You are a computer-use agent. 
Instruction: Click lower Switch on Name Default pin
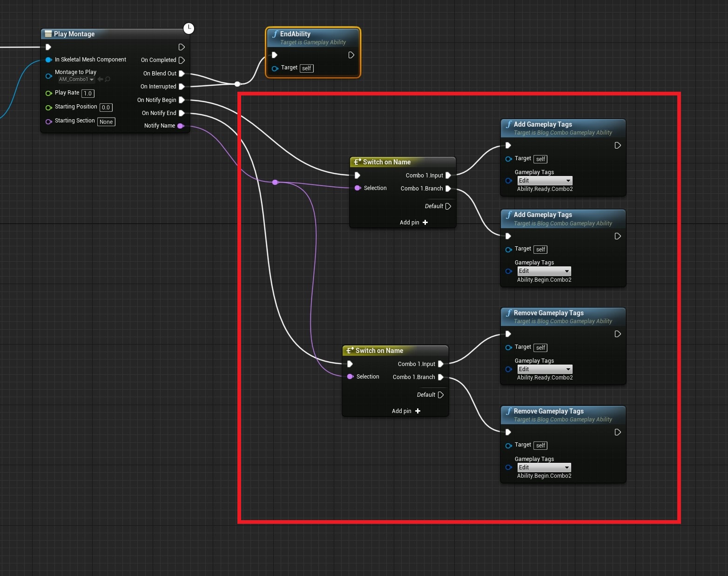tap(441, 395)
